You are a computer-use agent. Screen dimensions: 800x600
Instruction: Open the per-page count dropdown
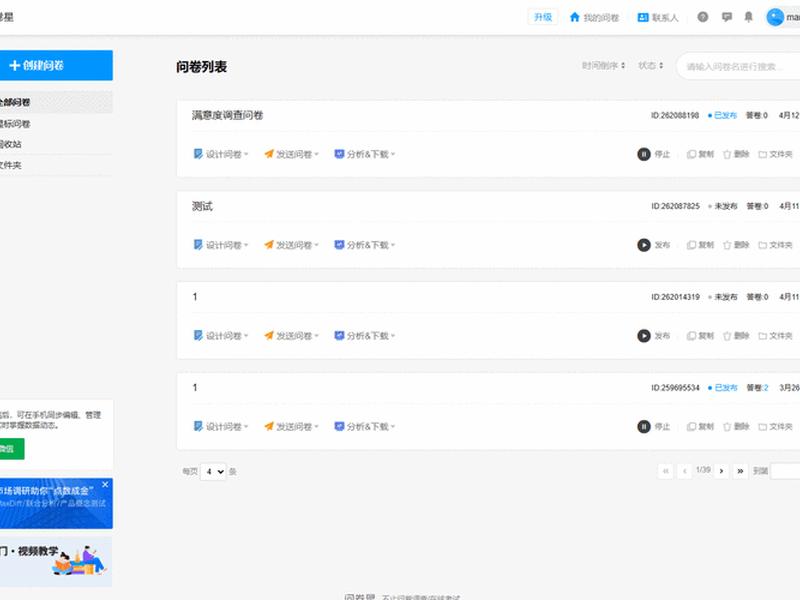coord(213,471)
